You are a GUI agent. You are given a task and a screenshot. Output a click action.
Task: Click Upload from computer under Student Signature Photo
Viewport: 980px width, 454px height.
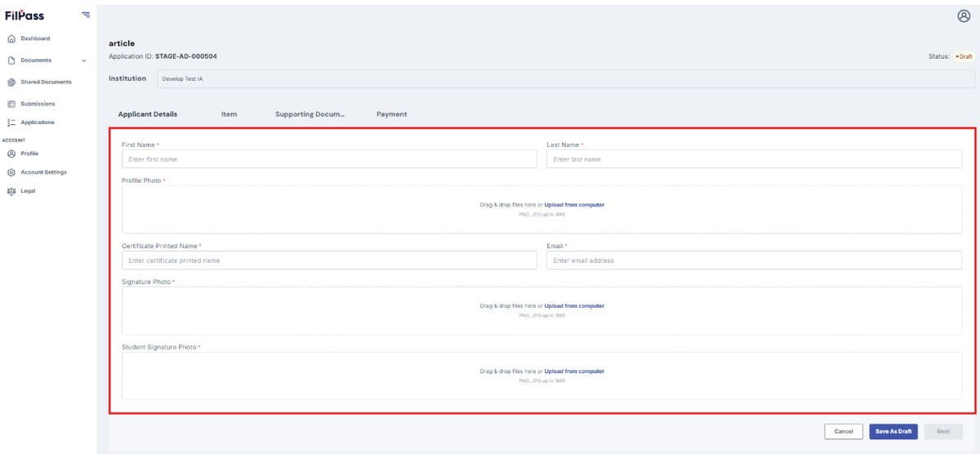coord(574,372)
